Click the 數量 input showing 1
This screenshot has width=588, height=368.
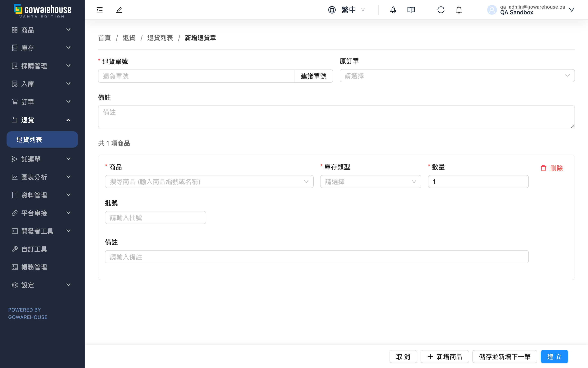tap(478, 182)
